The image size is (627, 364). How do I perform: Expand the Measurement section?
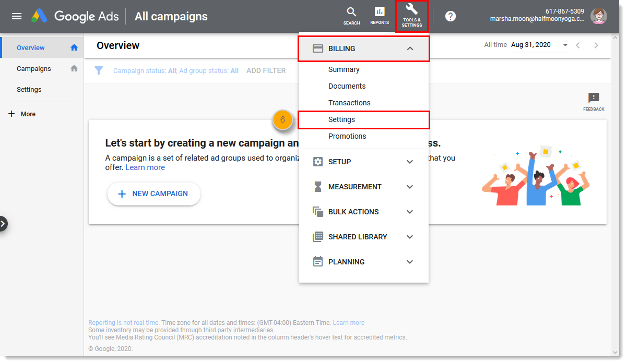[x=410, y=187]
